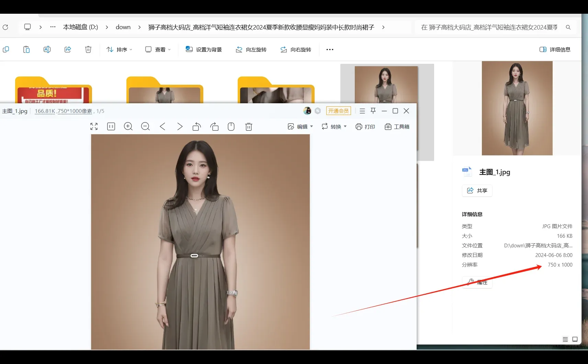Switch Explorer to the details list view icon
The height and width of the screenshot is (364, 588).
[565, 339]
